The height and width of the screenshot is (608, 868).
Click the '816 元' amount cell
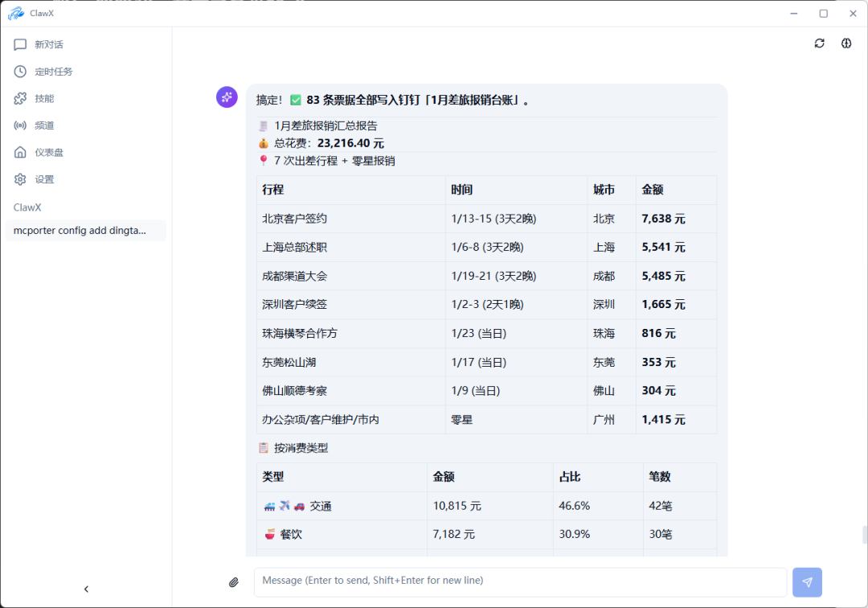pyautogui.click(x=676, y=333)
